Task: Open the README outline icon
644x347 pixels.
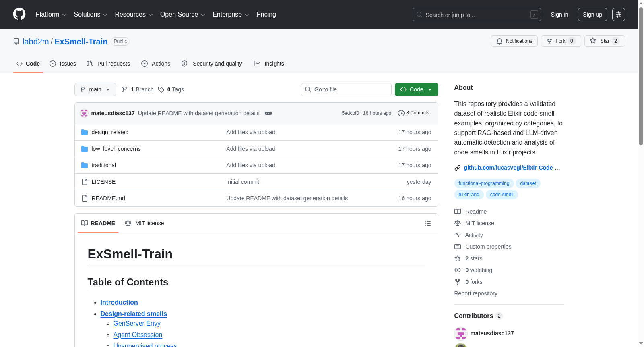Action: [x=428, y=223]
